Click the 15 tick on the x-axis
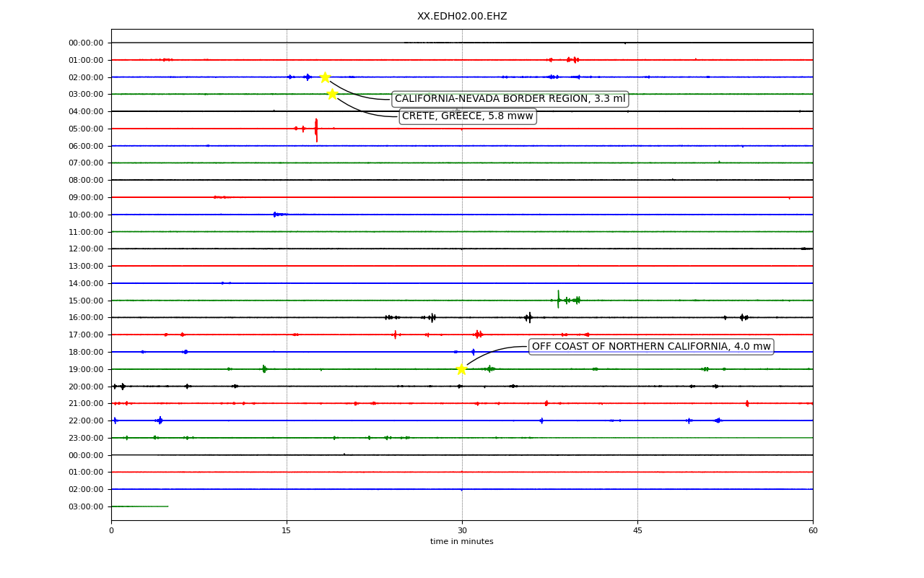The height and width of the screenshot is (578, 924). coord(287,531)
